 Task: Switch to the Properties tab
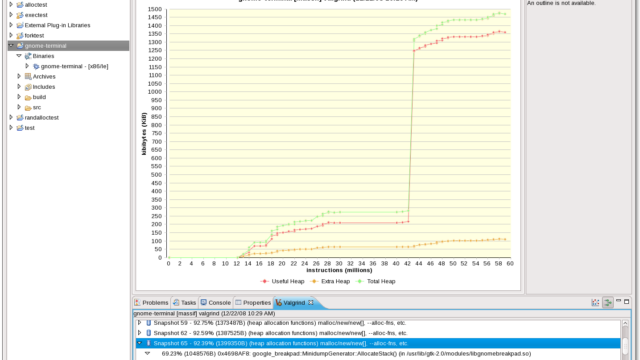click(253, 302)
